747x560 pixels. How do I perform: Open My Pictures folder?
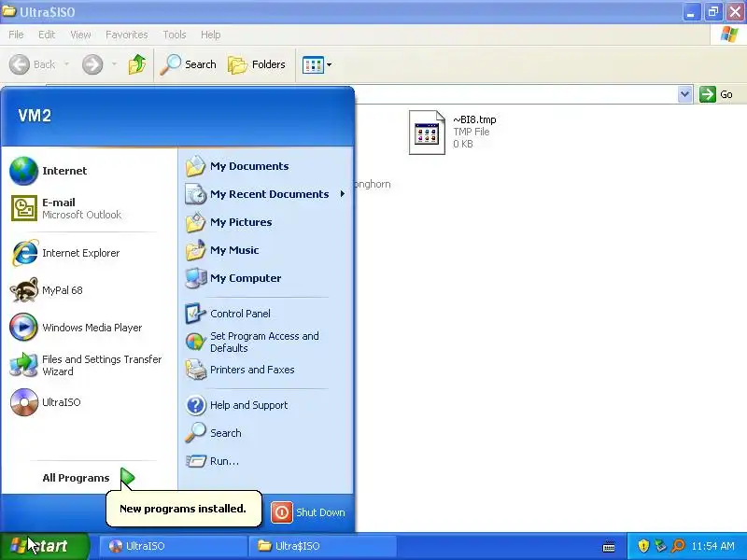(x=265, y=222)
